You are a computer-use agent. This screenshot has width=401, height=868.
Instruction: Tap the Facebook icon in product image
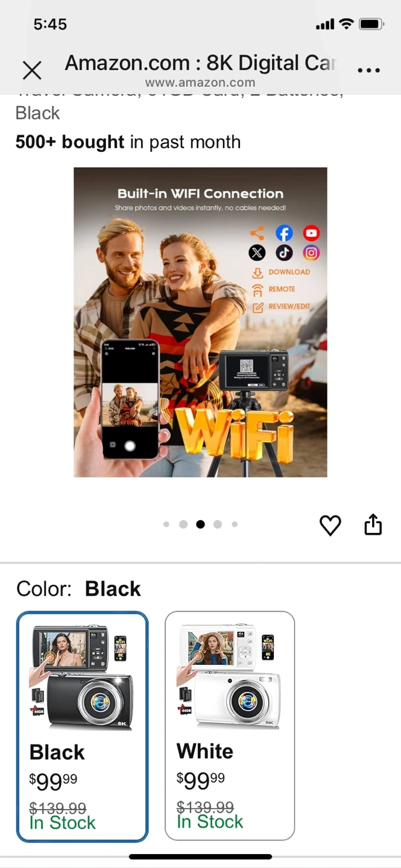point(284,233)
